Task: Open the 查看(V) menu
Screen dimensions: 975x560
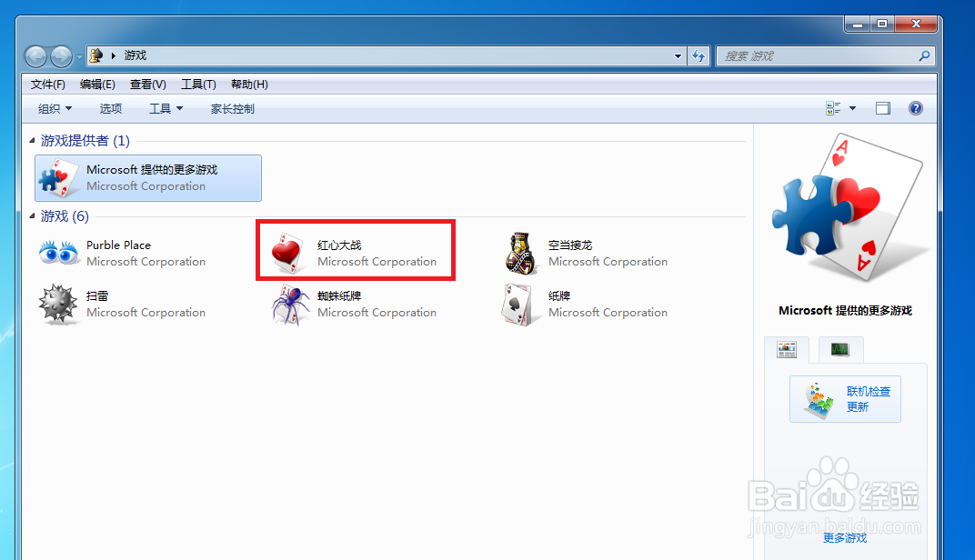Action: point(148,85)
